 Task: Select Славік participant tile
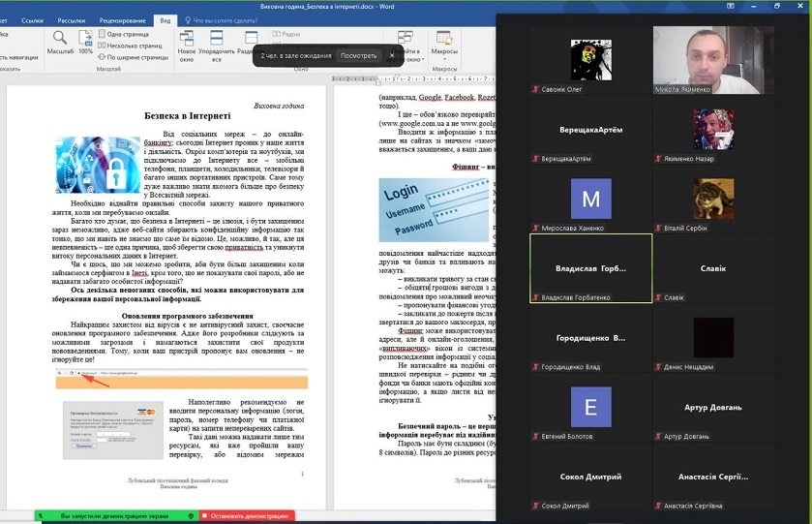[x=713, y=268]
